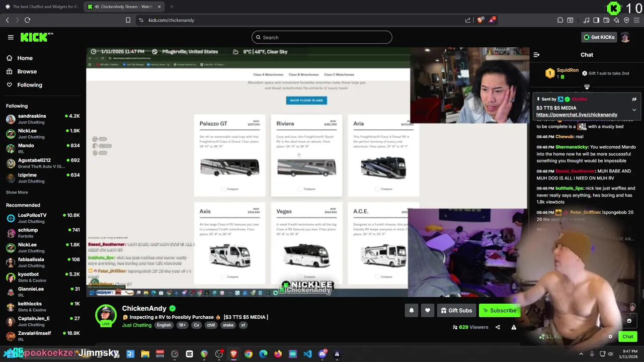The width and height of the screenshot is (644, 362).
Task: Toggle the browser sidebar panel icon
Action: click(596, 20)
